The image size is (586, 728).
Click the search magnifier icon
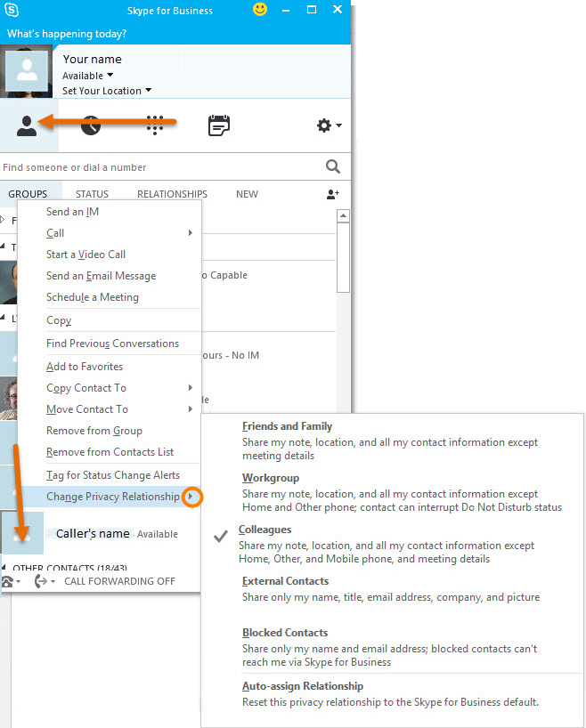point(333,166)
